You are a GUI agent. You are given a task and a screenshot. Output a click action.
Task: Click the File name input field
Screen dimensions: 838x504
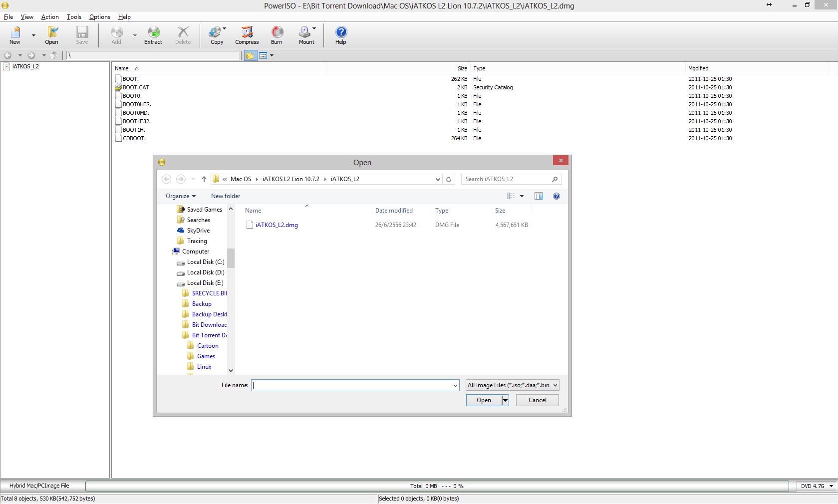point(352,385)
